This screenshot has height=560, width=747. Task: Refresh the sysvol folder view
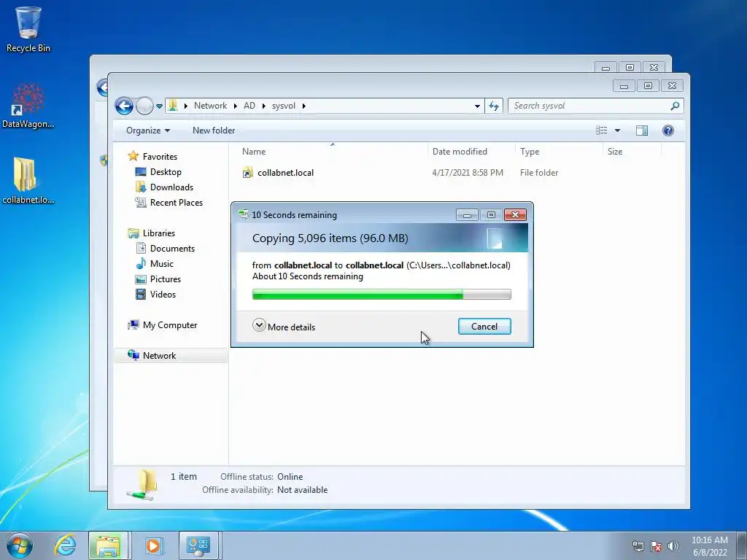(494, 106)
